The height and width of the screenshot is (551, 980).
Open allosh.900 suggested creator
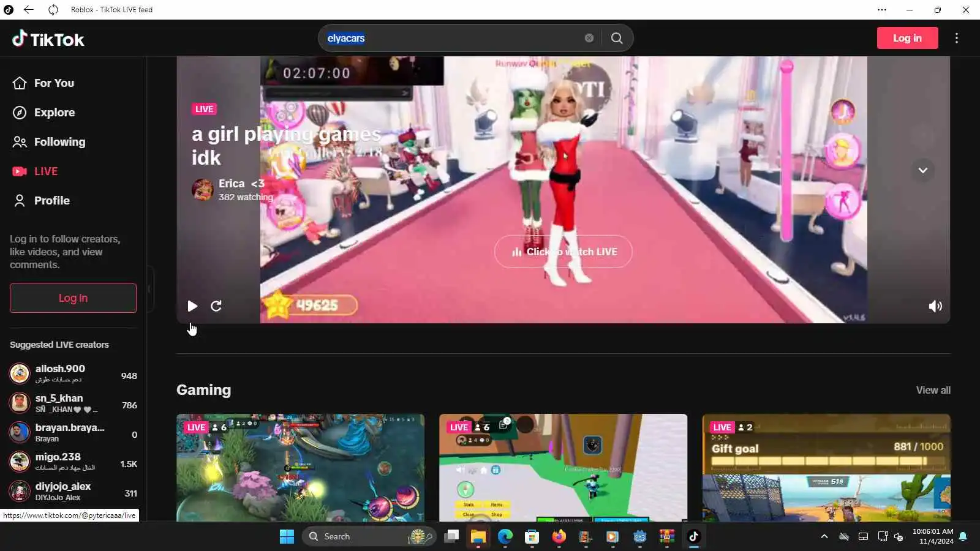tap(73, 373)
